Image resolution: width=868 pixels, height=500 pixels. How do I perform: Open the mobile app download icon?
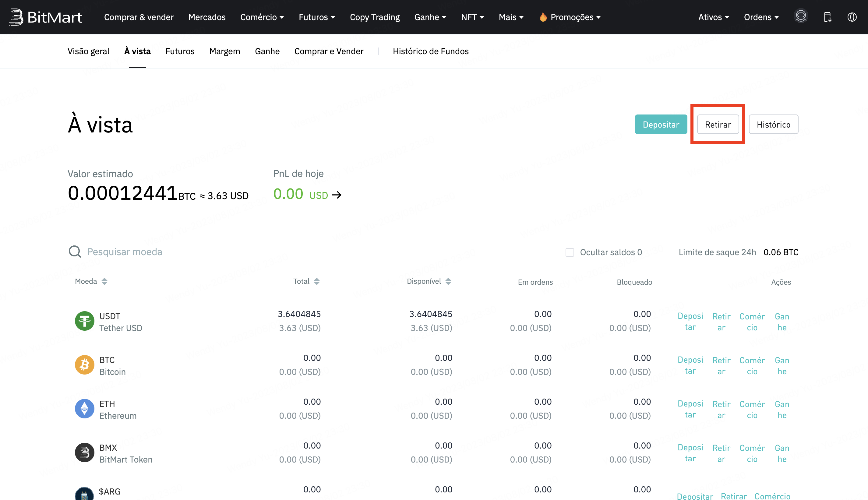coord(827,17)
